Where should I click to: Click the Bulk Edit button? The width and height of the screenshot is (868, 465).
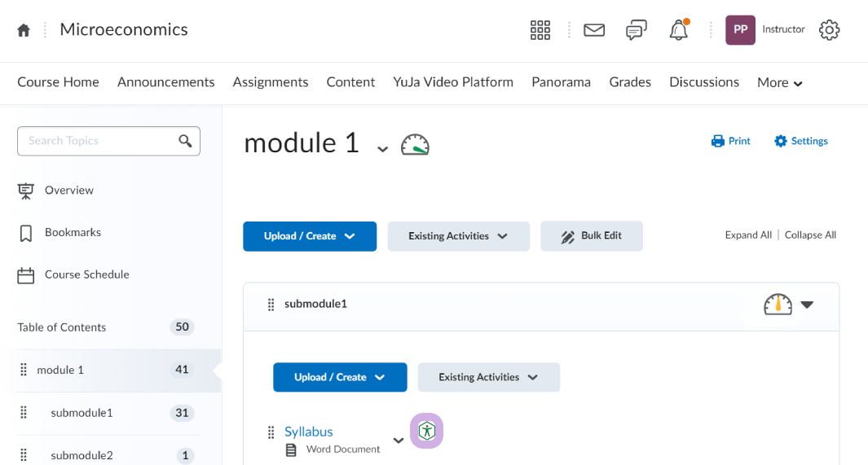[592, 236]
